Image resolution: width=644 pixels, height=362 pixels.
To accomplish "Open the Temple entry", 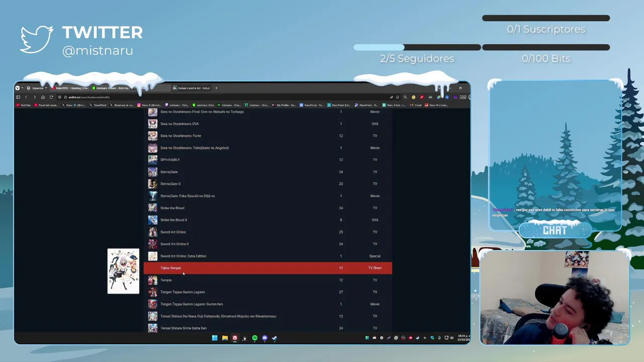I will 166,280.
